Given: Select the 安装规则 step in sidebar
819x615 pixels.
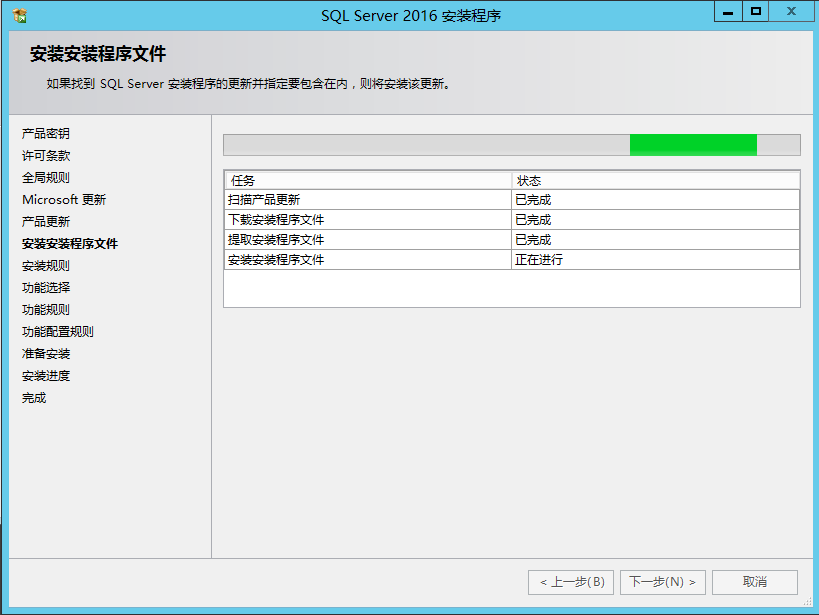Looking at the screenshot, I should click(x=45, y=265).
